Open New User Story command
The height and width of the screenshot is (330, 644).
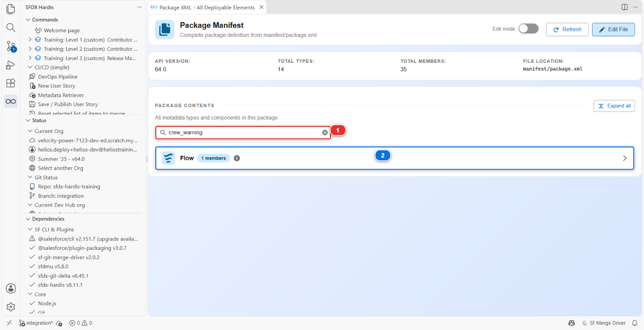[x=56, y=86]
